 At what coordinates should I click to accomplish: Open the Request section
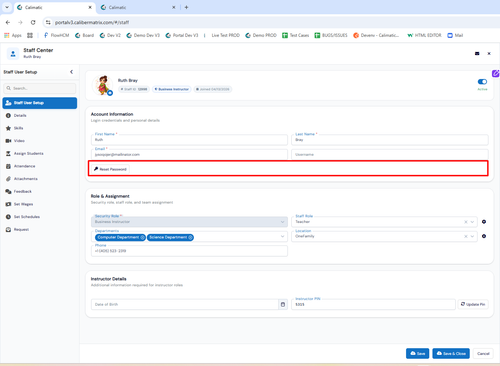click(x=40, y=229)
